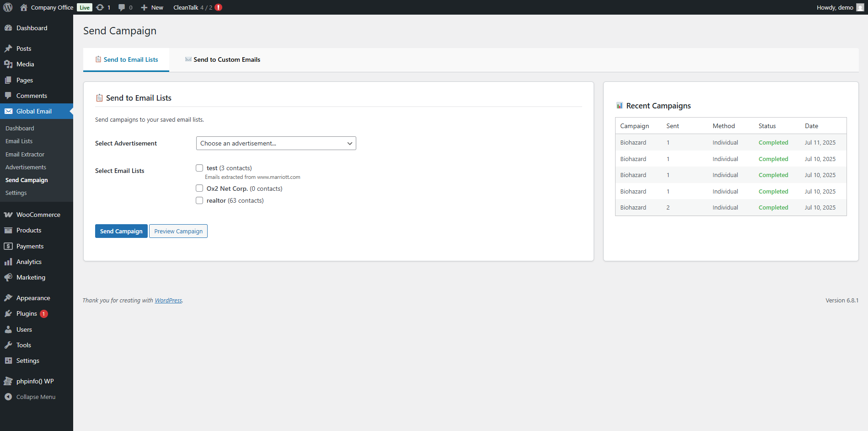Expand the New content menu
Screen dimensions: 868x431
[152, 7]
